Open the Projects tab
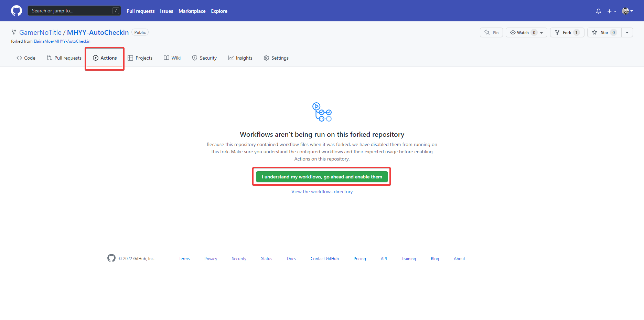The image size is (644, 320). point(140,58)
